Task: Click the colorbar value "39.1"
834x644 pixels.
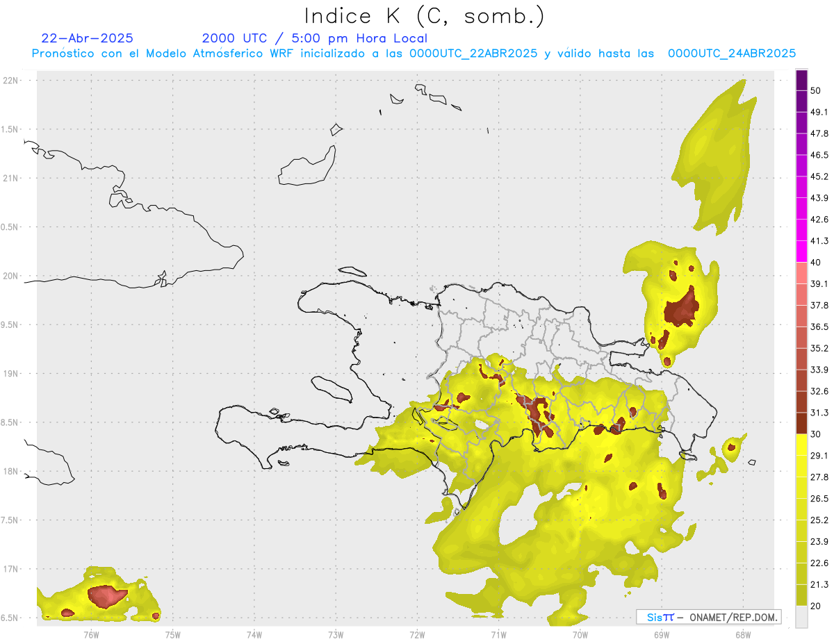Action: 819,284
